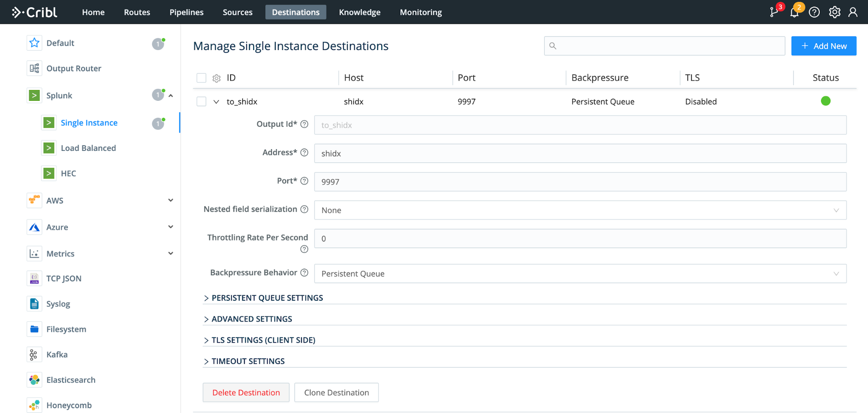Click Metrics chart icon
The width and height of the screenshot is (868, 413).
34,253
